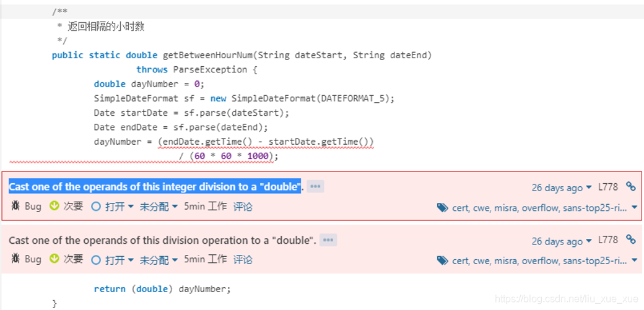Click the tags icon in the division operation issue
The height and width of the screenshot is (310, 644).
442,260
